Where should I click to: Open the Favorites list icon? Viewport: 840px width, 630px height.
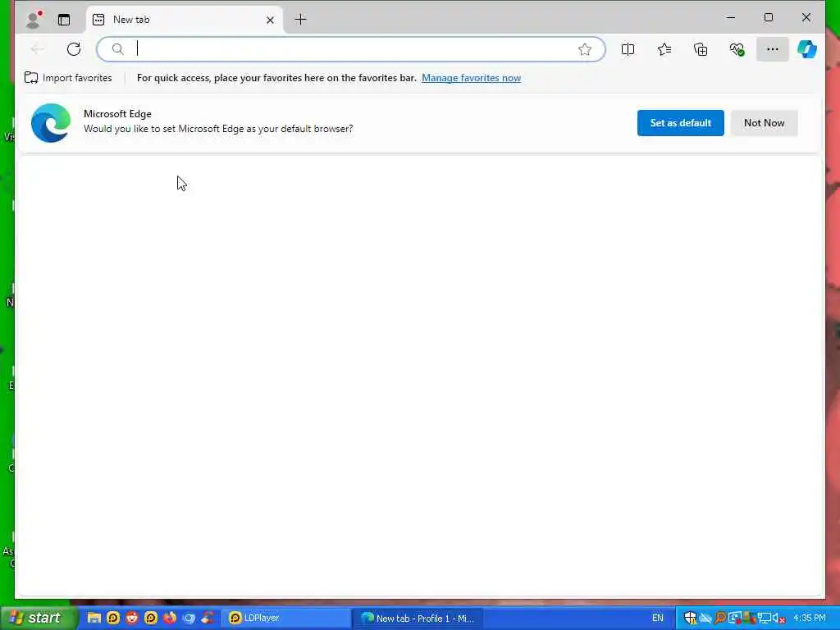664,49
